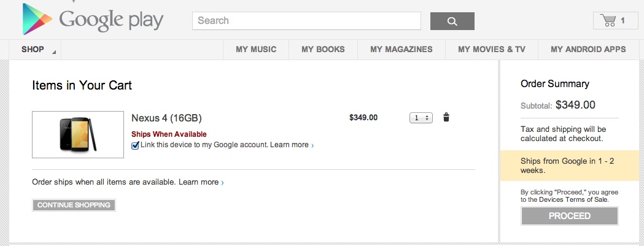
Task: Uncheck Link this device to my Google account
Action: tap(135, 145)
